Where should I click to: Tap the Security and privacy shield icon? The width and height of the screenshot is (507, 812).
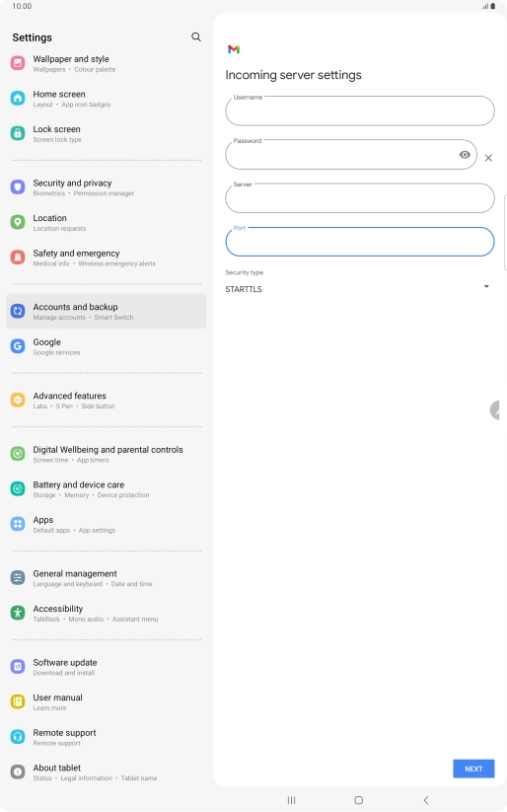pos(18,186)
